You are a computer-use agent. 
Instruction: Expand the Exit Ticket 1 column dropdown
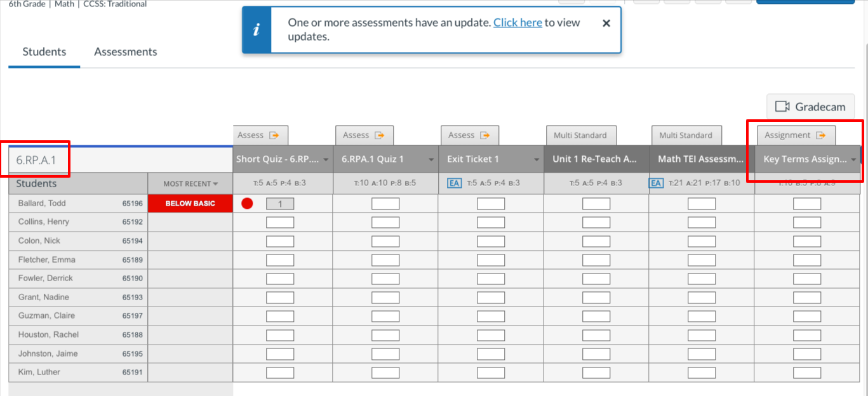[537, 159]
